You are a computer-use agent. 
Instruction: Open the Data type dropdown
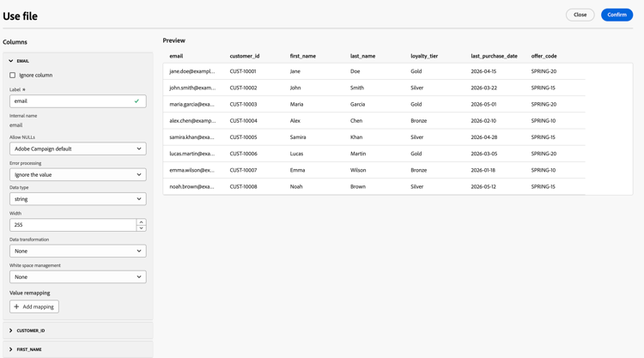(77, 198)
